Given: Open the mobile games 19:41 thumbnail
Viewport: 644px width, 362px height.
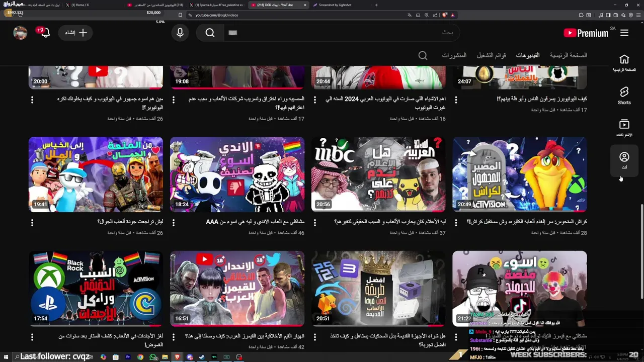Looking at the screenshot, I should click(x=96, y=174).
